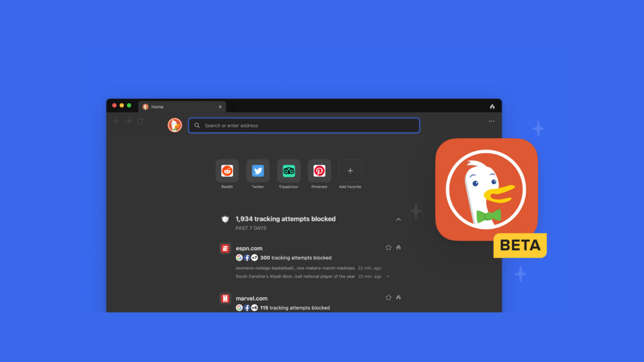Screen dimensions: 644x362
Task: Open a new tab with the plus button
Action: point(232,107)
